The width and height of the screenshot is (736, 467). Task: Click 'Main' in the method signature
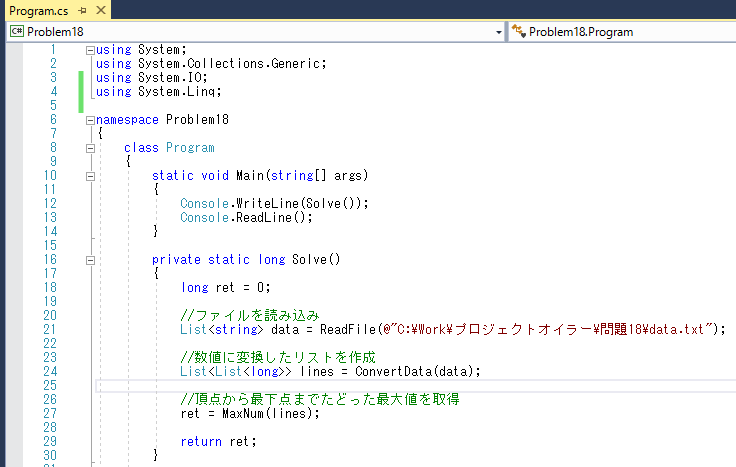click(x=250, y=176)
